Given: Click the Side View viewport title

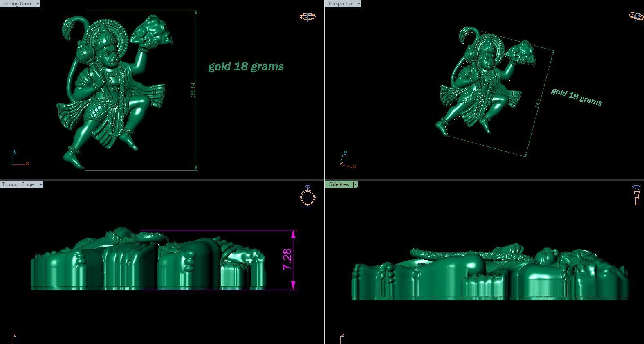Looking at the screenshot, I should point(339,184).
